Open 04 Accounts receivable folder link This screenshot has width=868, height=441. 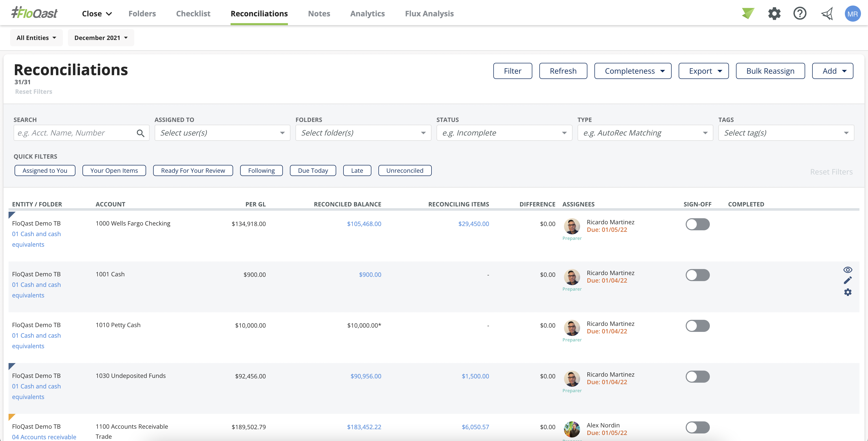point(44,437)
